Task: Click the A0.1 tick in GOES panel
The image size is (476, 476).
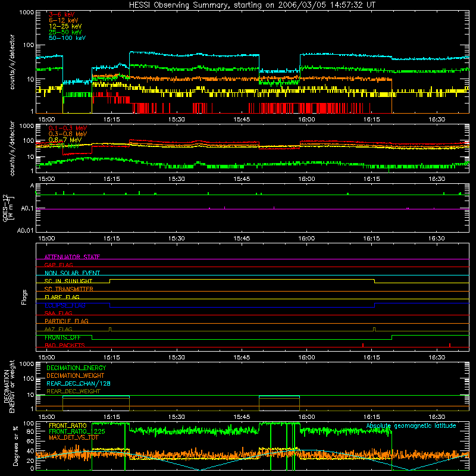Action: point(27,209)
